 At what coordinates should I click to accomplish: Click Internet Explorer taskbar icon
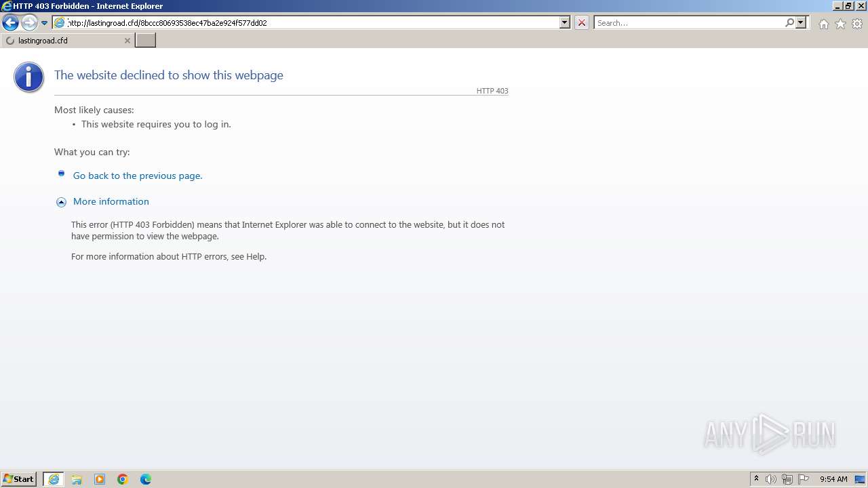(x=54, y=479)
